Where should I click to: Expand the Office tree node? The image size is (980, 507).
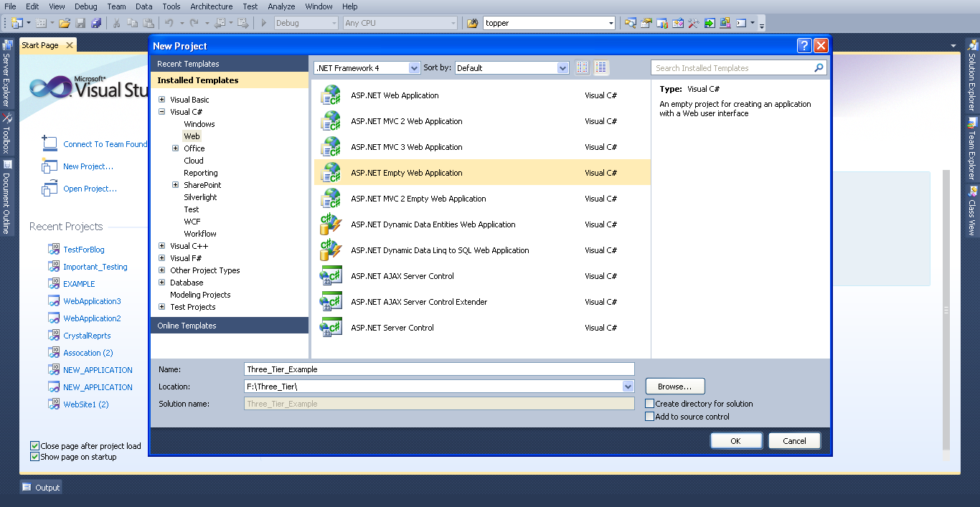coord(176,148)
